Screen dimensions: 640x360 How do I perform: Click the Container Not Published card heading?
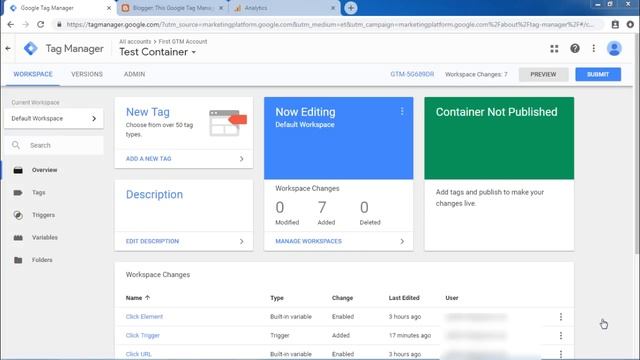pos(496,112)
